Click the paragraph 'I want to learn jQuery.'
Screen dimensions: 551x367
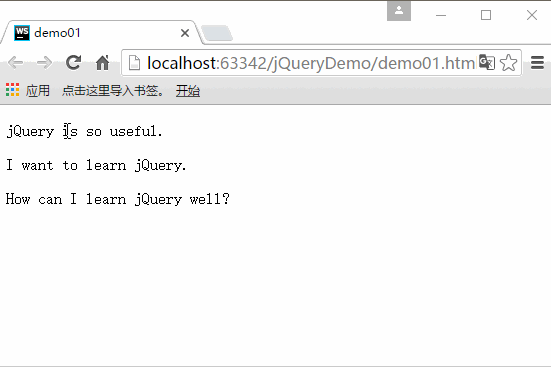tap(96, 165)
